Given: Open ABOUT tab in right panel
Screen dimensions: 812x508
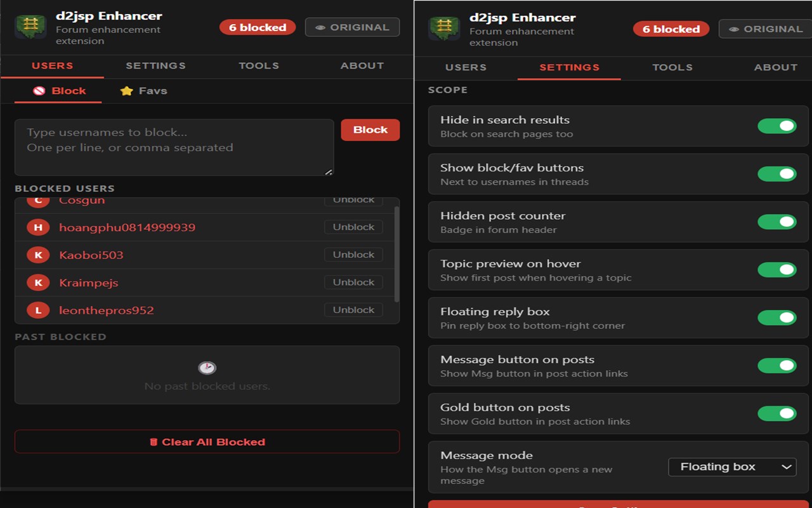Looking at the screenshot, I should (776, 67).
